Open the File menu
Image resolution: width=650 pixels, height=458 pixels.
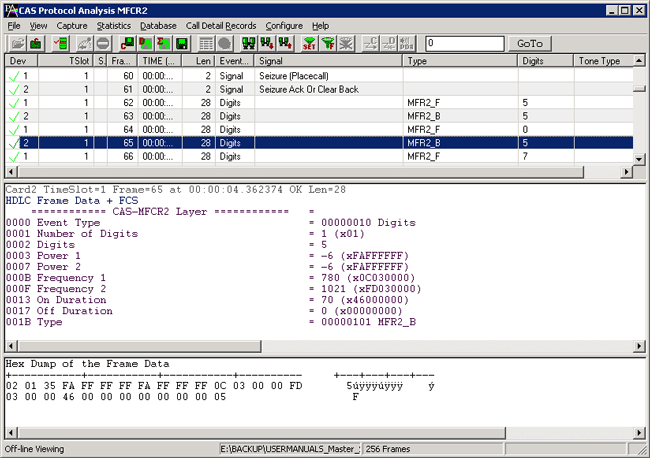coord(14,26)
